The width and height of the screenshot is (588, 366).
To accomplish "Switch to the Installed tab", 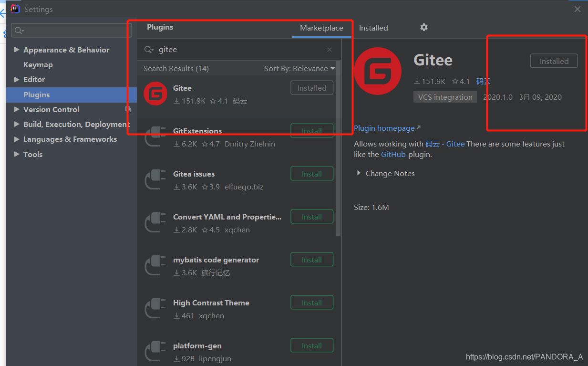I will click(373, 28).
